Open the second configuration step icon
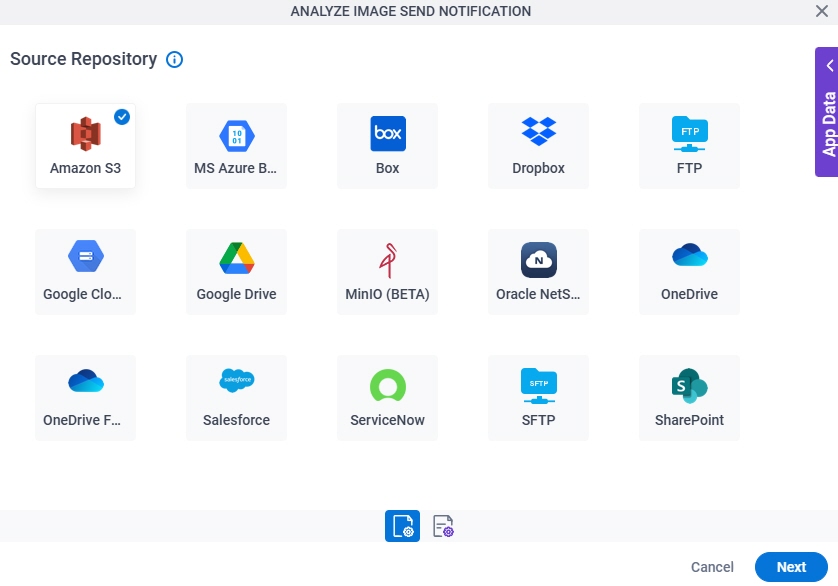Viewport: 838px width, 586px height. (443, 526)
